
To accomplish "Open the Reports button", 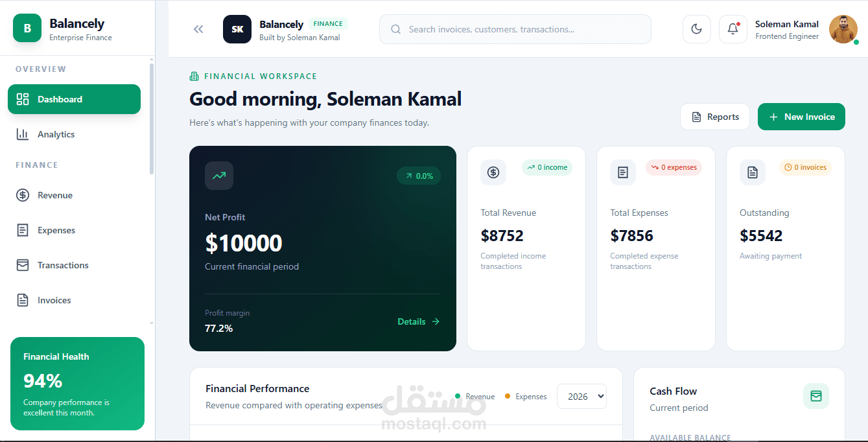I will tap(715, 117).
